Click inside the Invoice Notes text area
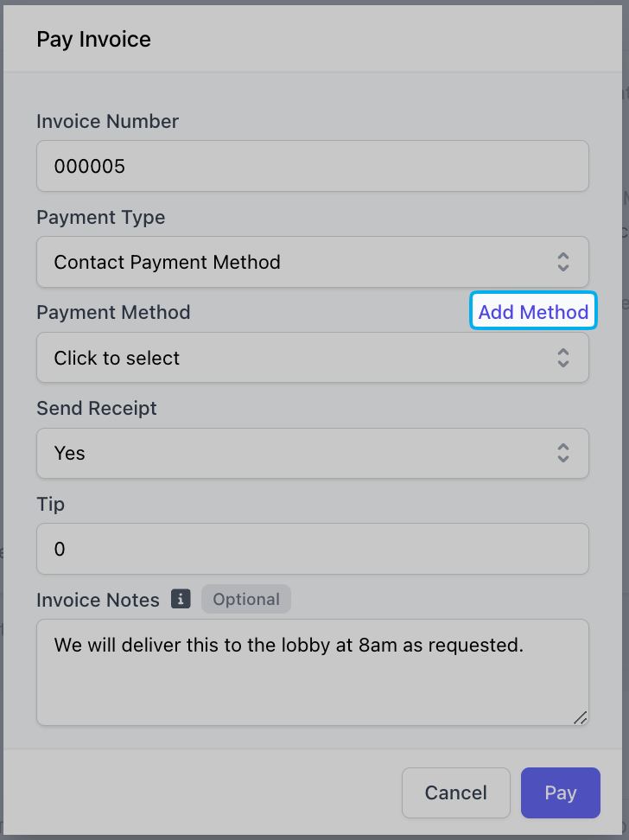The height and width of the screenshot is (840, 629). pos(313,672)
